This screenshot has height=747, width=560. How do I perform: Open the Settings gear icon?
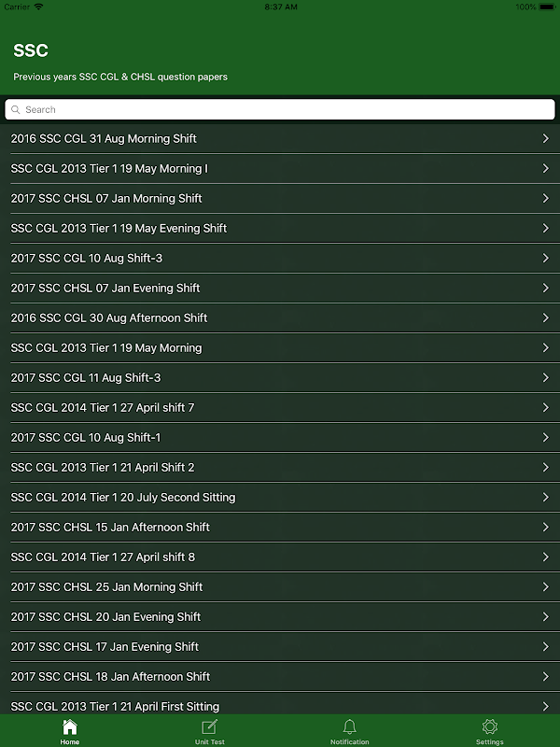pos(490,727)
